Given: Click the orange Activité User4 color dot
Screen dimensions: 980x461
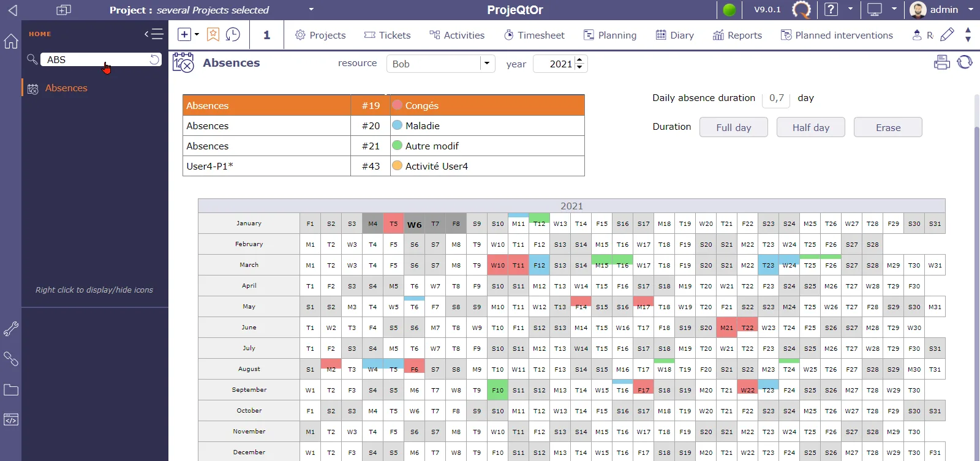Looking at the screenshot, I should pos(397,165).
